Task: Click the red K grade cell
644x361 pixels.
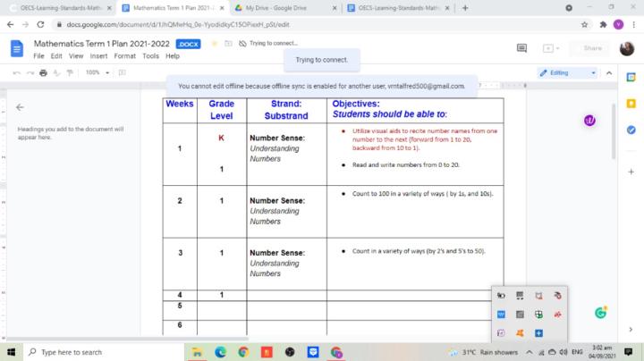Action: click(x=222, y=138)
